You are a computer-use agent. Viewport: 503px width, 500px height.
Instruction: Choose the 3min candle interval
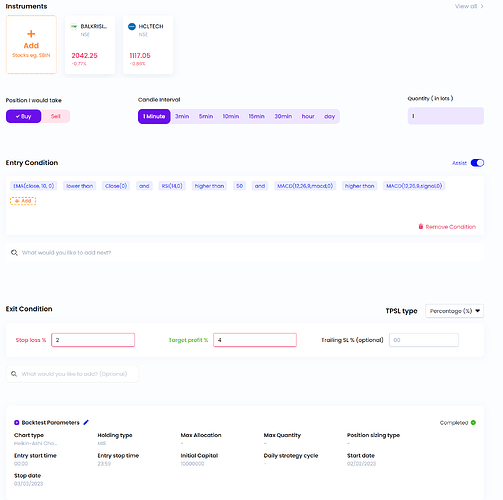click(182, 116)
